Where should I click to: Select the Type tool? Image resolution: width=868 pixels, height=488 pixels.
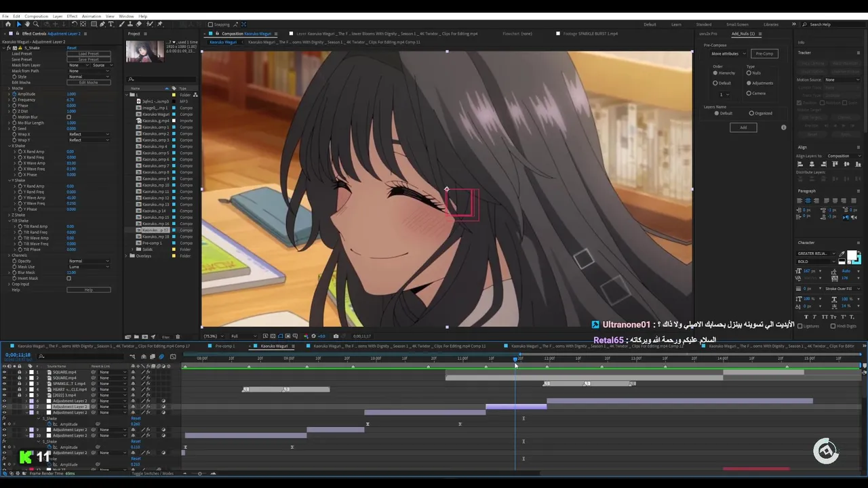tap(111, 24)
